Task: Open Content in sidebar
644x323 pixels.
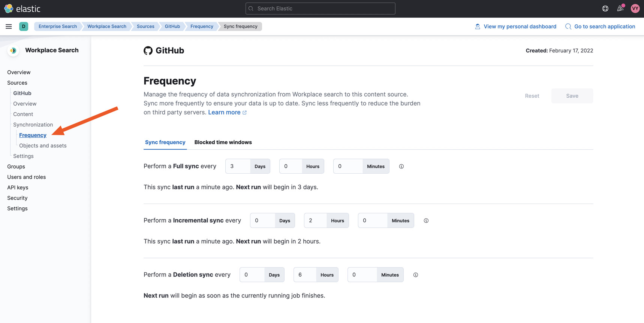Action: 23,114
